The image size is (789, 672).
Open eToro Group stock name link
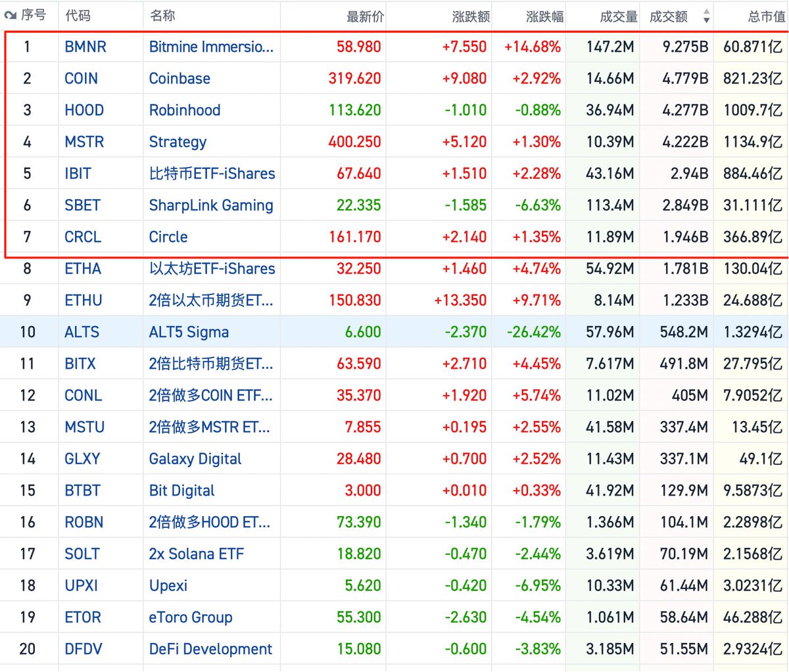pos(191,617)
